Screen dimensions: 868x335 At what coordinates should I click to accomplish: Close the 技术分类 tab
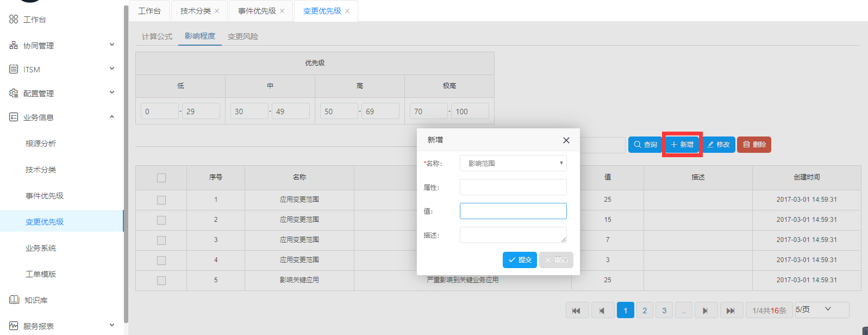pyautogui.click(x=217, y=11)
